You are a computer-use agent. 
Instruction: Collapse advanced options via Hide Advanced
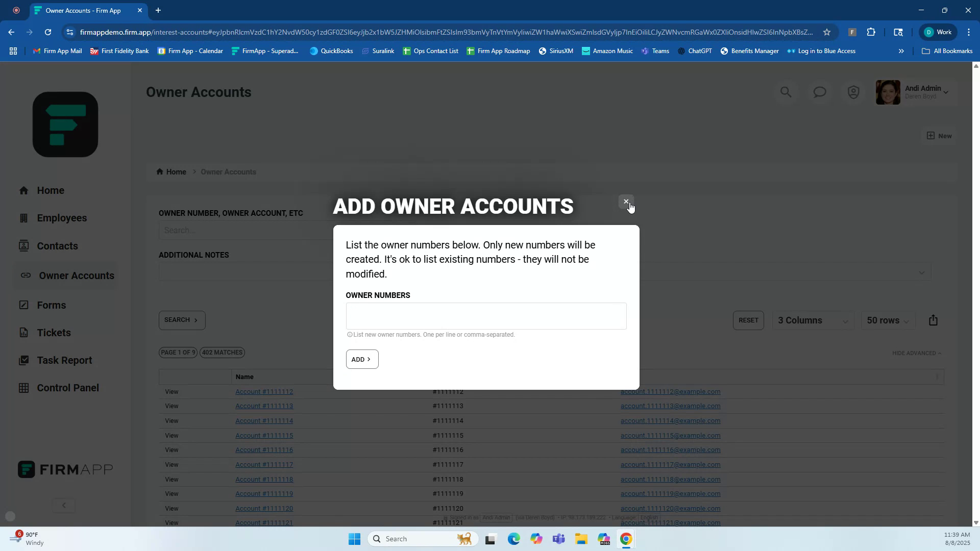pyautogui.click(x=916, y=353)
